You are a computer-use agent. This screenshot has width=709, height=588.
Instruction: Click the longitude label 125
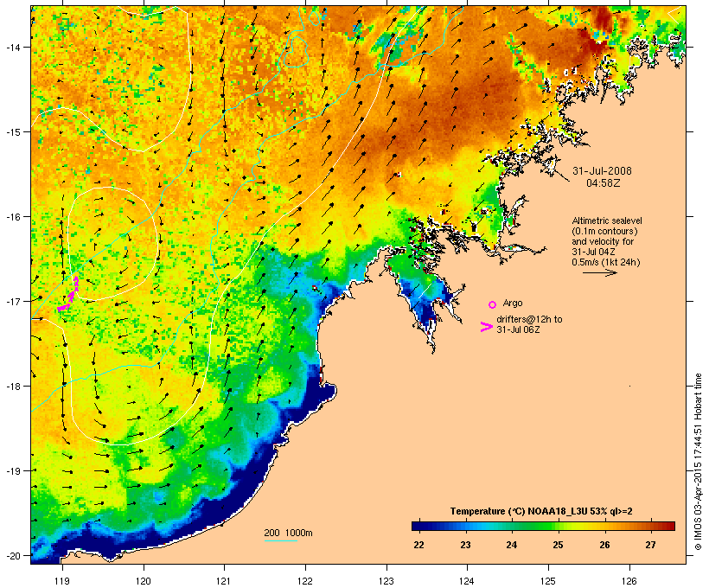coord(548,581)
